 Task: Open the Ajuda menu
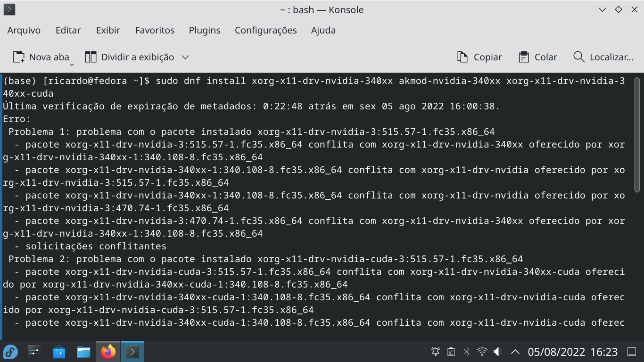pos(323,30)
